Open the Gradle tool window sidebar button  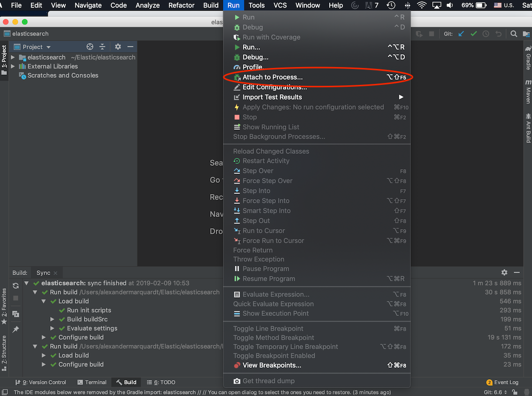528,58
